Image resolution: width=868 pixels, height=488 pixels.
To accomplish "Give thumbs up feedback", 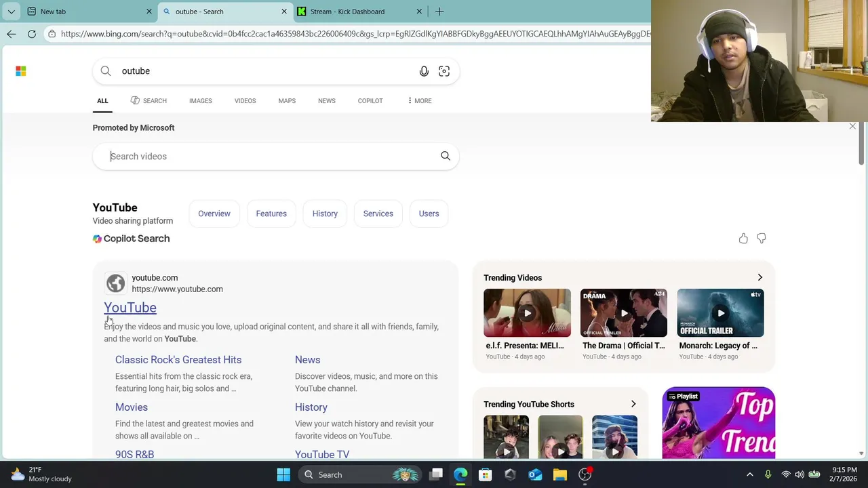I will (x=743, y=239).
